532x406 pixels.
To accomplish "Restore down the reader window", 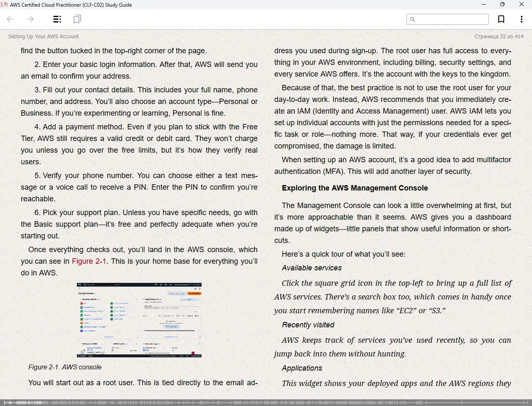I will 502,5.
